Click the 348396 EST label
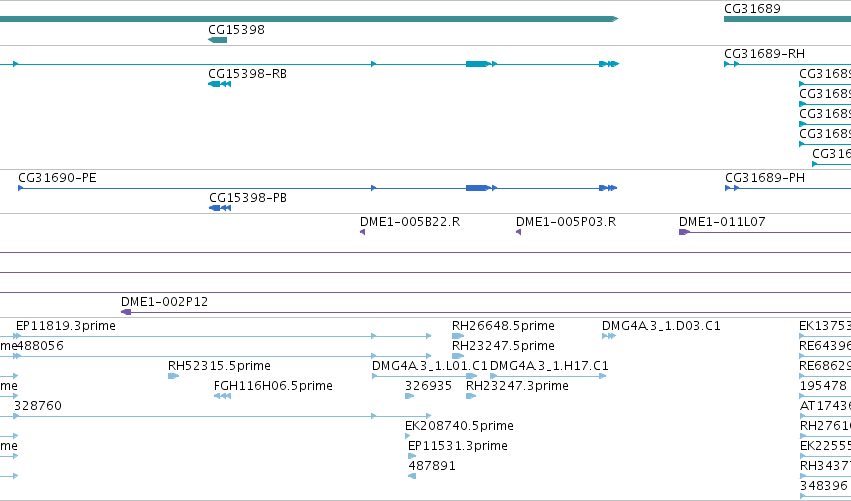The width and height of the screenshot is (851, 501). 823,485
